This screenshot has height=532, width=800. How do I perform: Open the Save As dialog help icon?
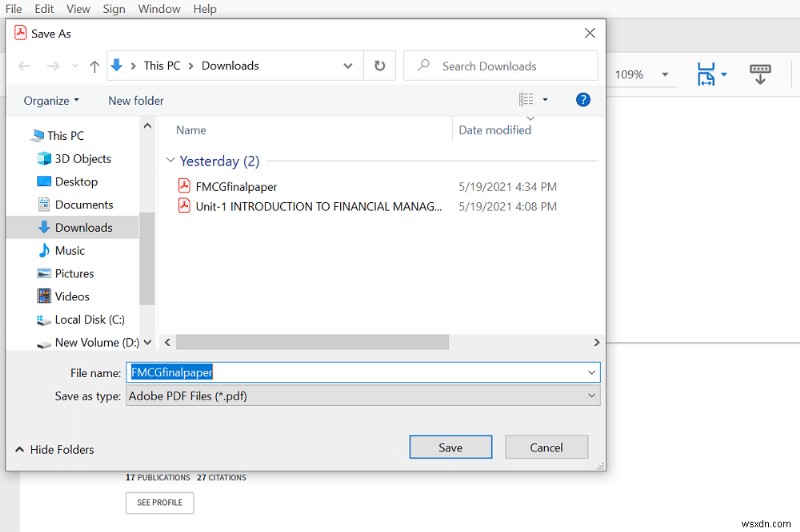(x=583, y=99)
